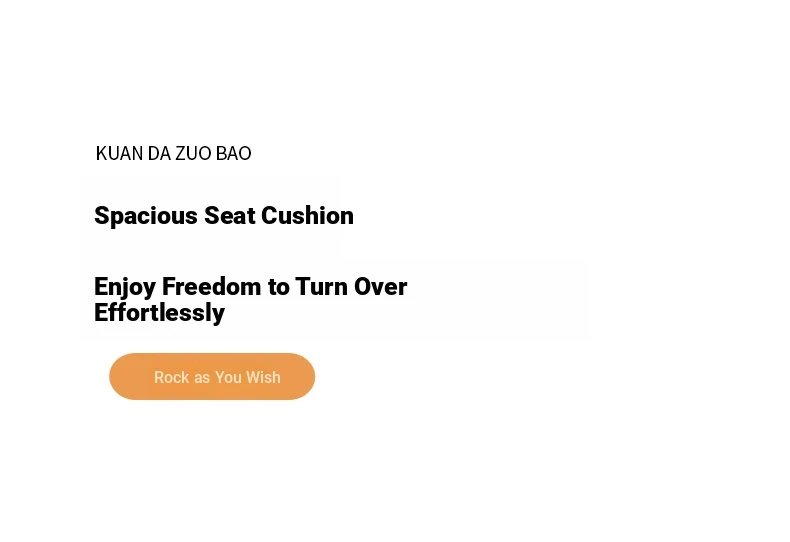Click the word Turn in the tagline
The image size is (790, 542).
321,287
